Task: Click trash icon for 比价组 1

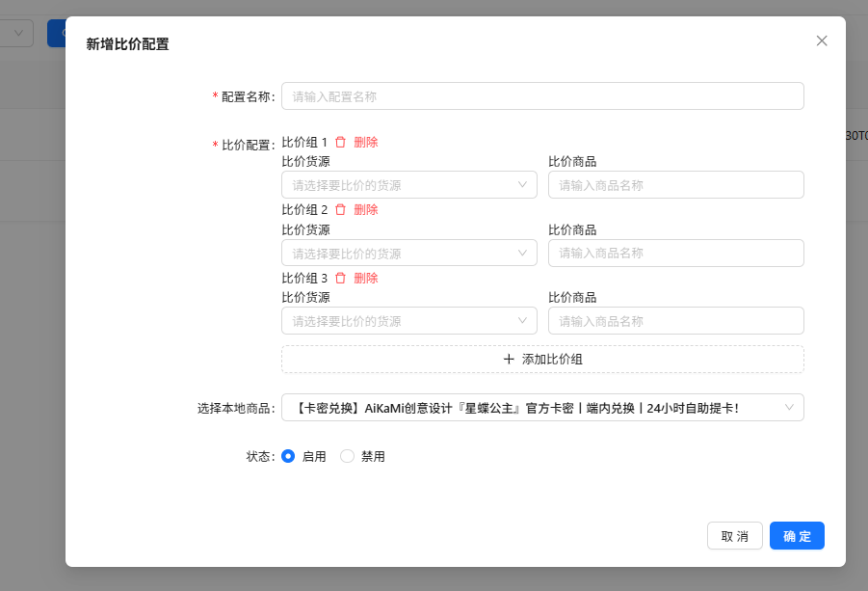Action: coord(340,142)
